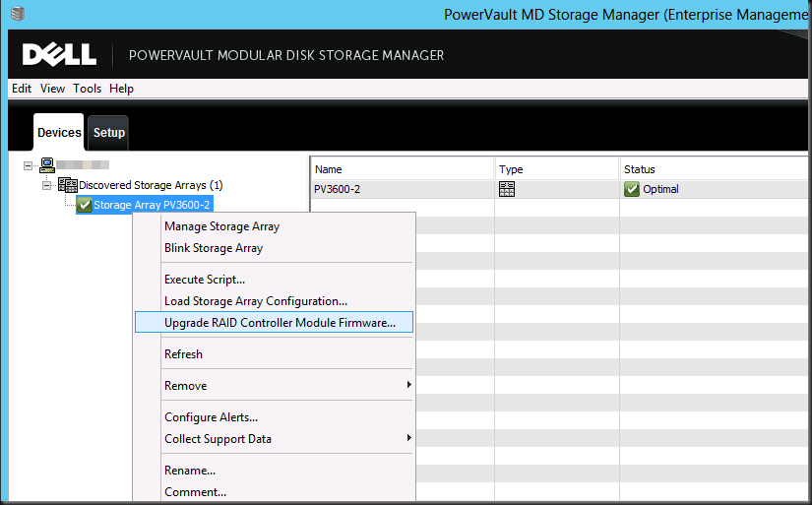Click Refresh in the context menu
The width and height of the screenshot is (812, 505).
[274, 354]
